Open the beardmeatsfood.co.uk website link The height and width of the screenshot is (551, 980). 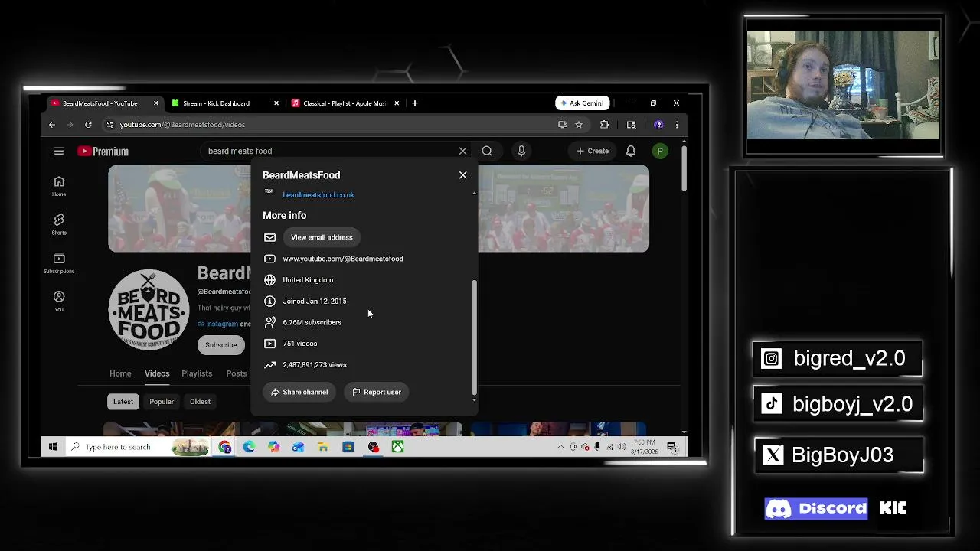click(318, 195)
